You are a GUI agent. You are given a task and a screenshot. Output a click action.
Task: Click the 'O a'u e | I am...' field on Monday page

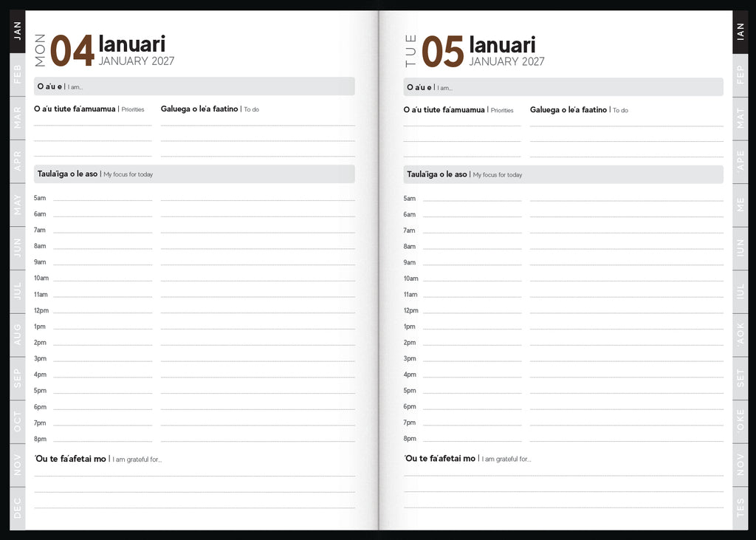tap(194, 86)
